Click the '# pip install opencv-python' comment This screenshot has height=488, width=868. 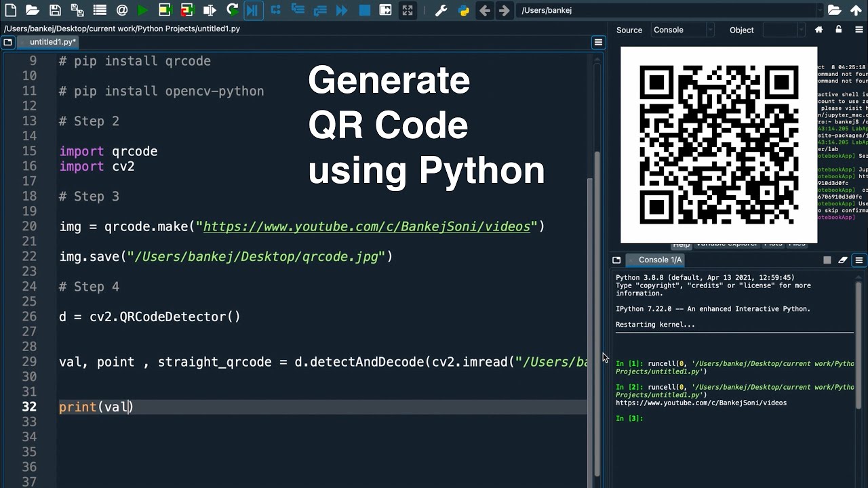pos(161,91)
